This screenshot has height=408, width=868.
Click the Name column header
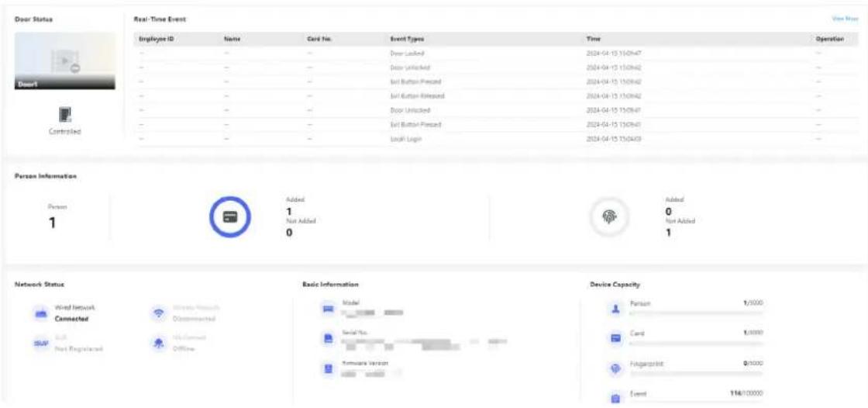(232, 39)
